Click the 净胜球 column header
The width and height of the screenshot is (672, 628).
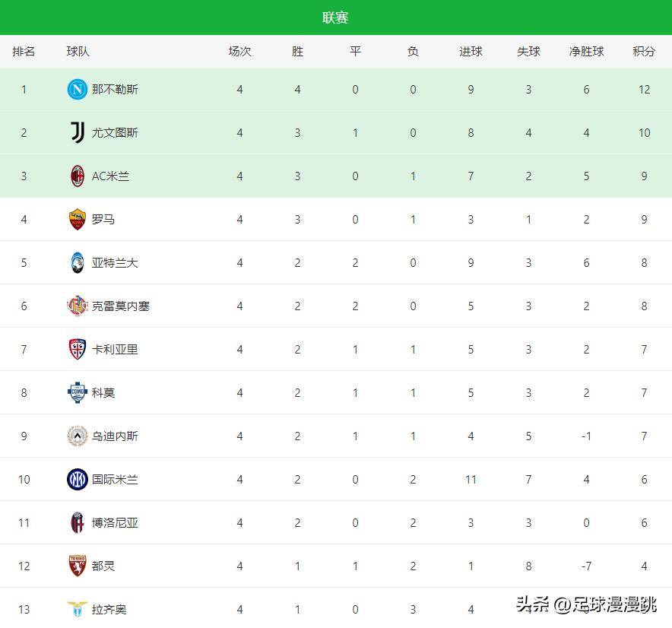[x=586, y=52]
